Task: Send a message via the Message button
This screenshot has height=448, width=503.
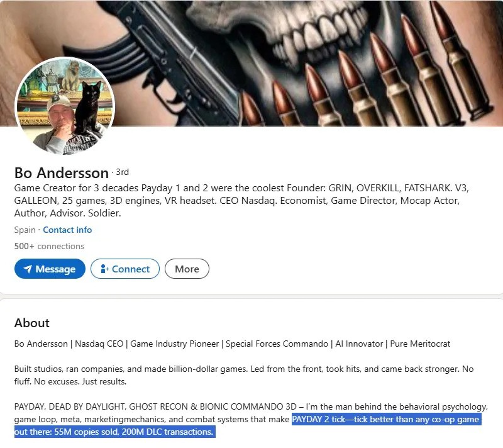Action: pos(50,269)
